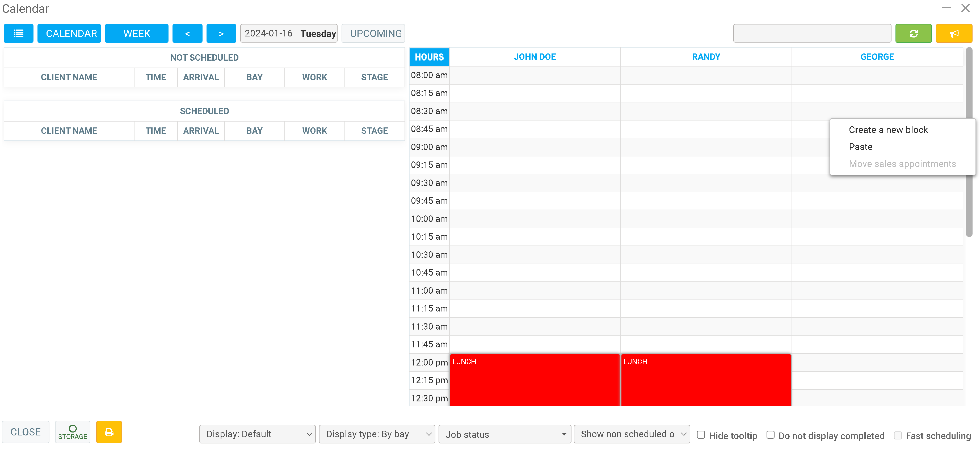Choose Paste from the context menu

860,147
